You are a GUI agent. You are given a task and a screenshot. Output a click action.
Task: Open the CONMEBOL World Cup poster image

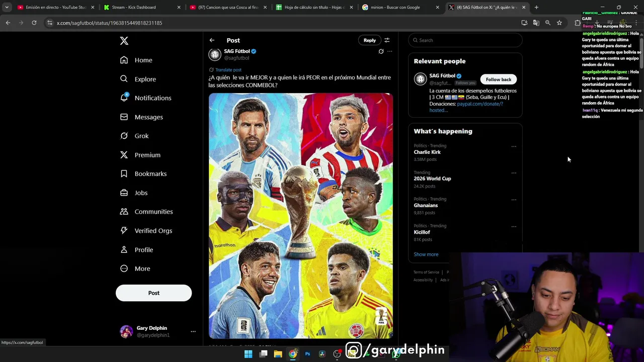click(301, 216)
